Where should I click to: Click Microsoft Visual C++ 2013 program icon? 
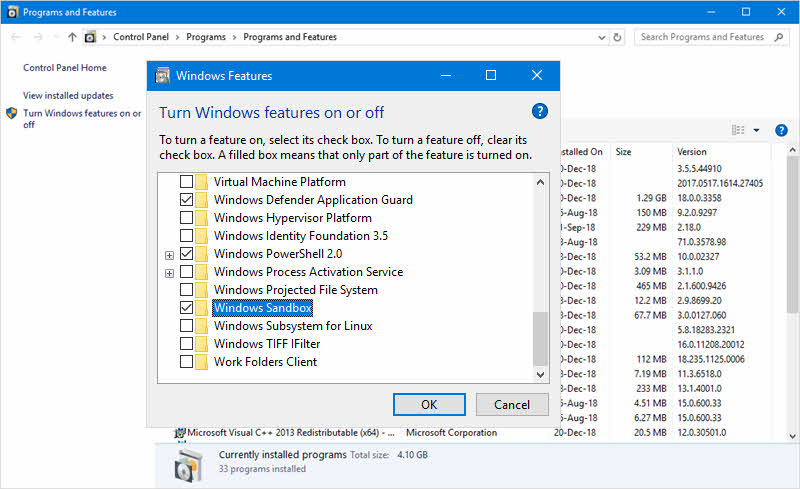click(x=180, y=433)
